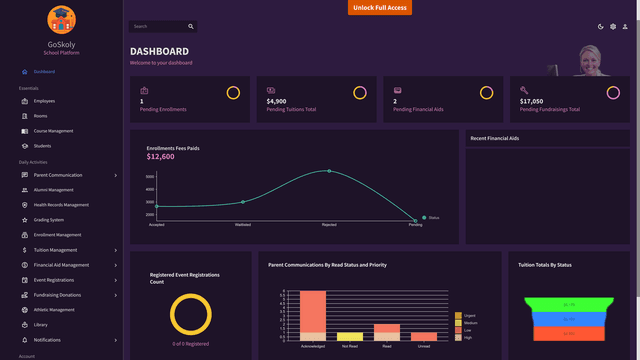The height and width of the screenshot is (360, 640).
Task: Click the green top funnel segment
Action: 569,304
